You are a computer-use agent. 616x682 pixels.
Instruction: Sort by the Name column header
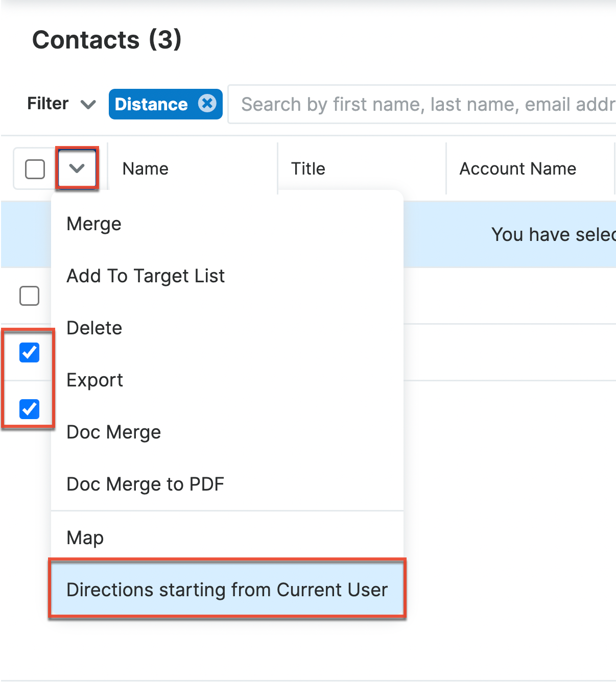[146, 169]
